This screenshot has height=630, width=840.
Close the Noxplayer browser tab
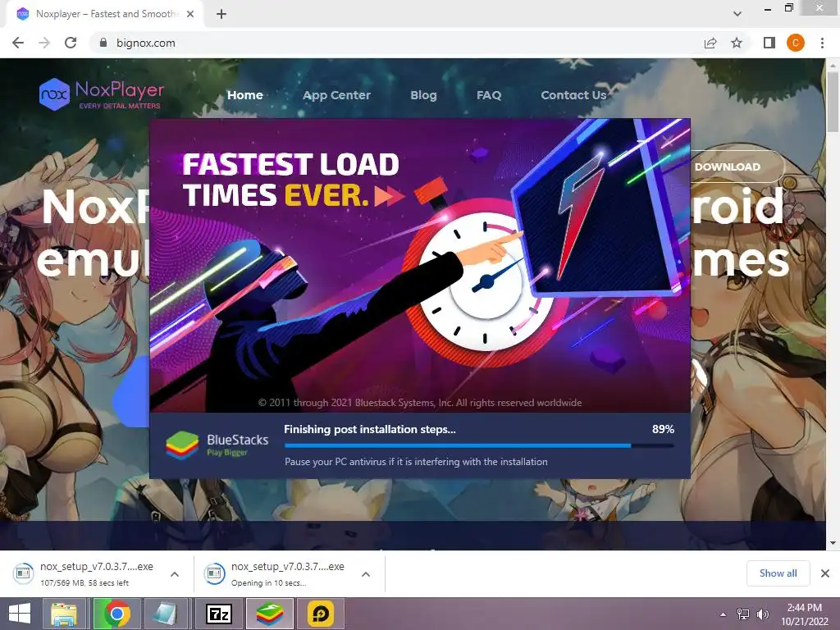[x=190, y=14]
